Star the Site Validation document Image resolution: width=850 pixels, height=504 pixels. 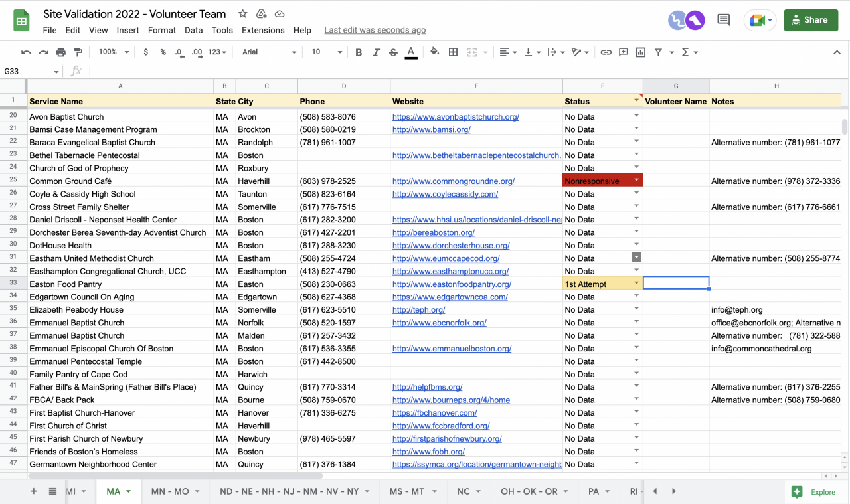(x=243, y=14)
